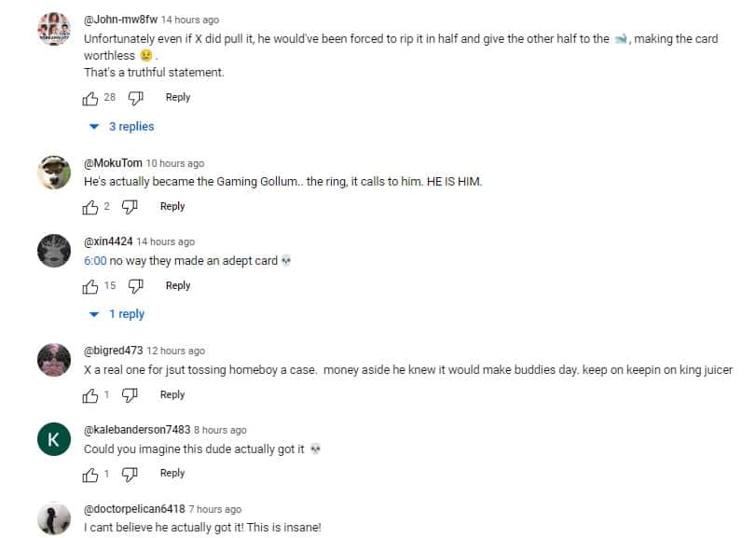Give a thumbs up to MokuTom's comment
Viewport: 756px width, 538px height.
click(89, 207)
